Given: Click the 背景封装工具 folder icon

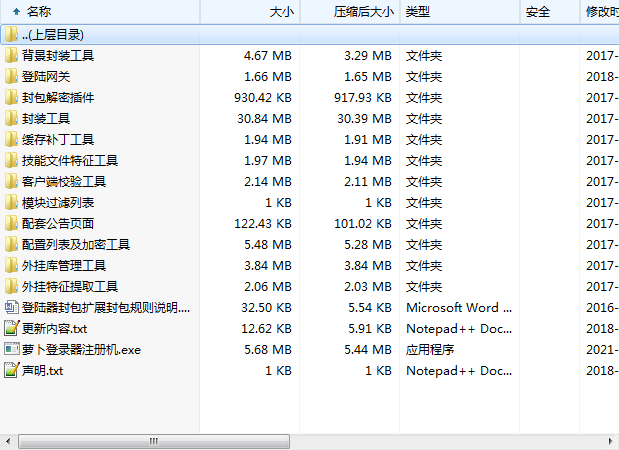Looking at the screenshot, I should pos(11,56).
